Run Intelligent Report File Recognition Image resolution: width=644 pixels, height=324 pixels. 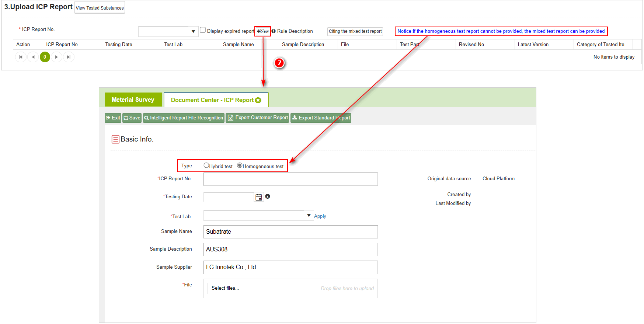(184, 118)
